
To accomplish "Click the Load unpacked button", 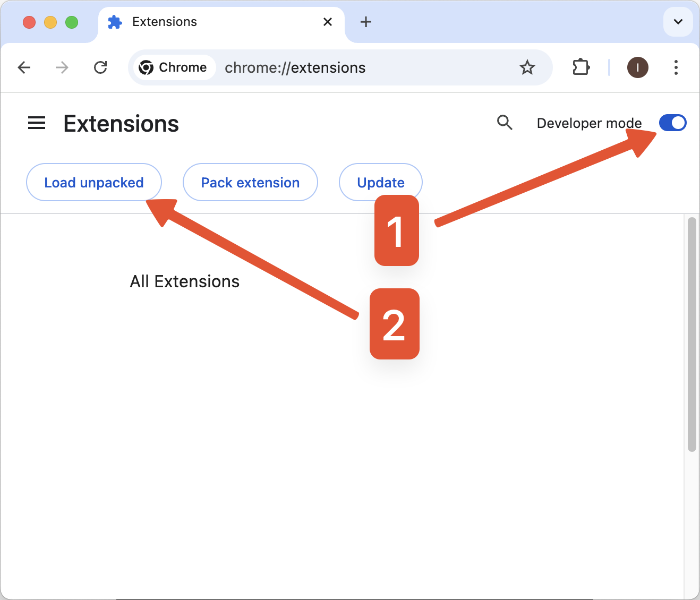I will (93, 182).
